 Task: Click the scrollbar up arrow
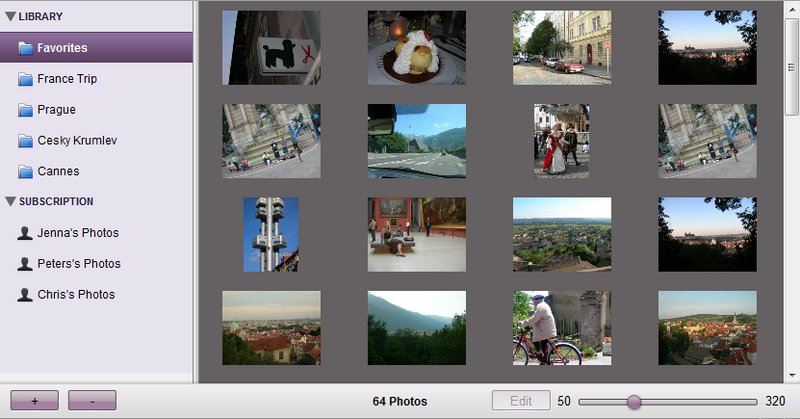coord(792,9)
